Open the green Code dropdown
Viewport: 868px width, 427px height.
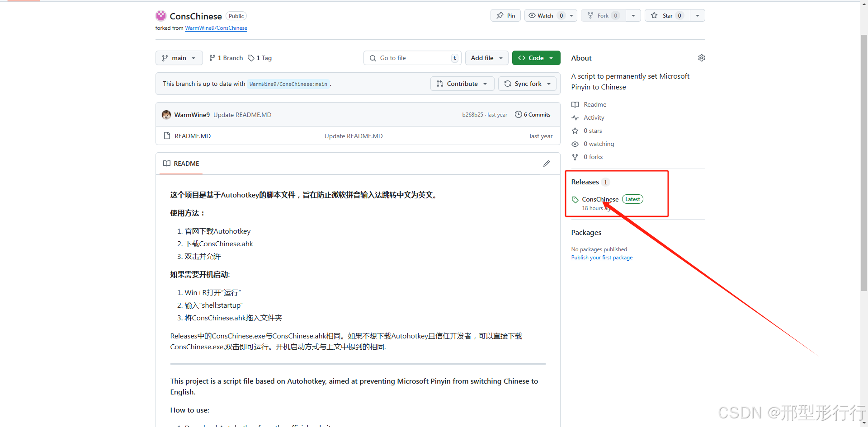click(536, 58)
